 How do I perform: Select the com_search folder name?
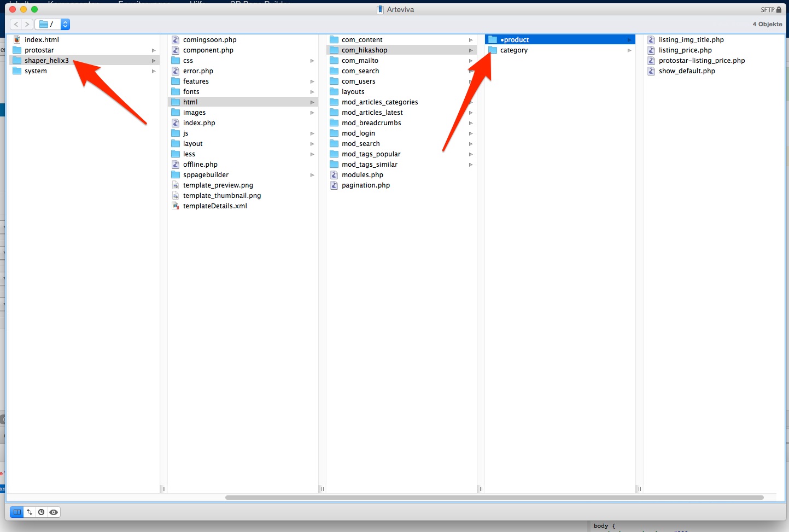click(360, 71)
